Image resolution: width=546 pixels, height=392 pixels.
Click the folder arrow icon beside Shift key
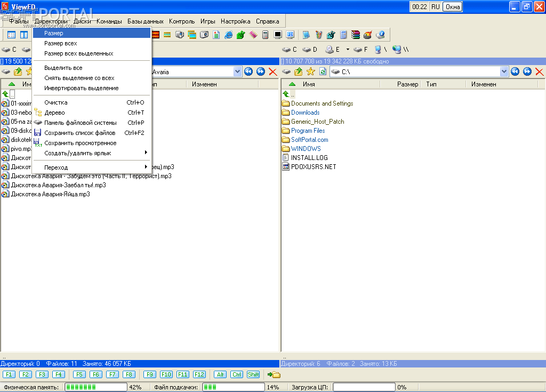(x=274, y=374)
